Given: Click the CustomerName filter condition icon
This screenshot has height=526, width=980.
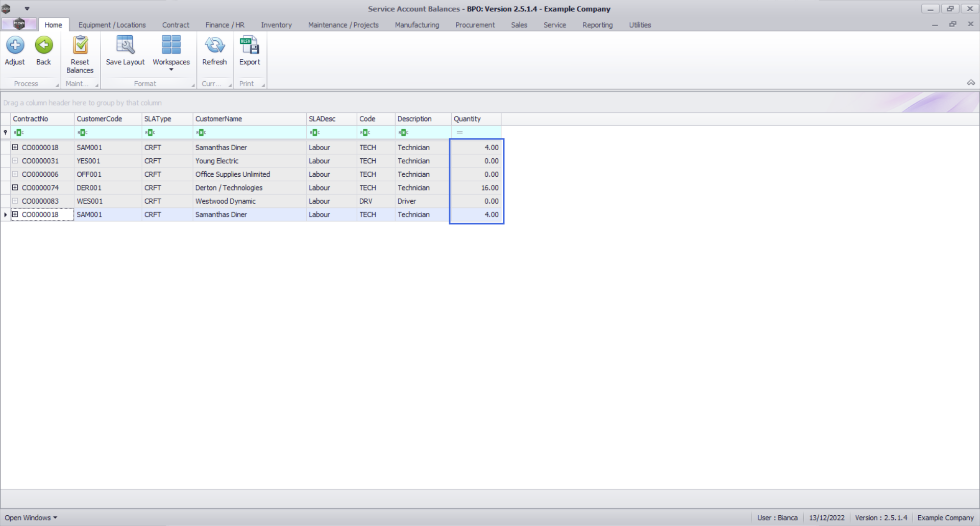Looking at the screenshot, I should tap(201, 133).
